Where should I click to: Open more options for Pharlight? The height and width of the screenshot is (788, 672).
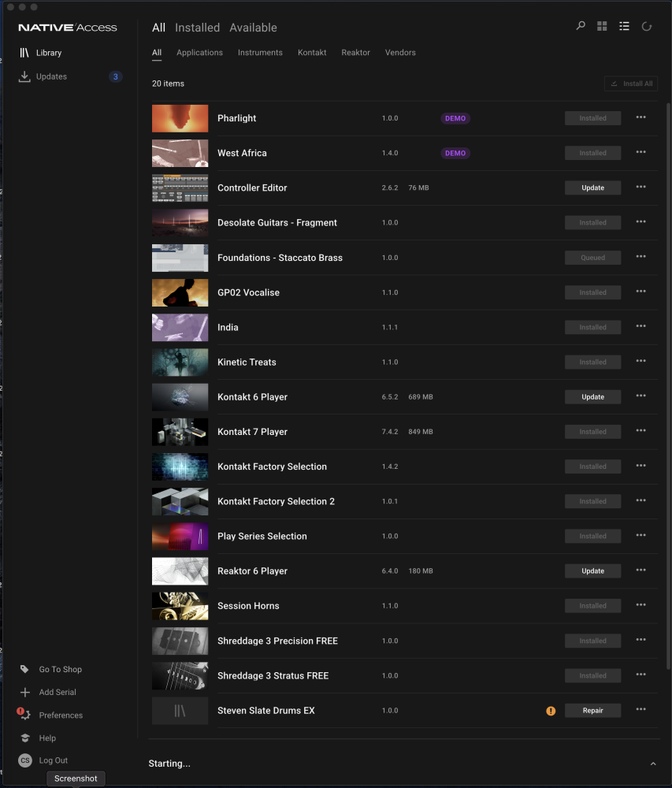click(x=640, y=117)
